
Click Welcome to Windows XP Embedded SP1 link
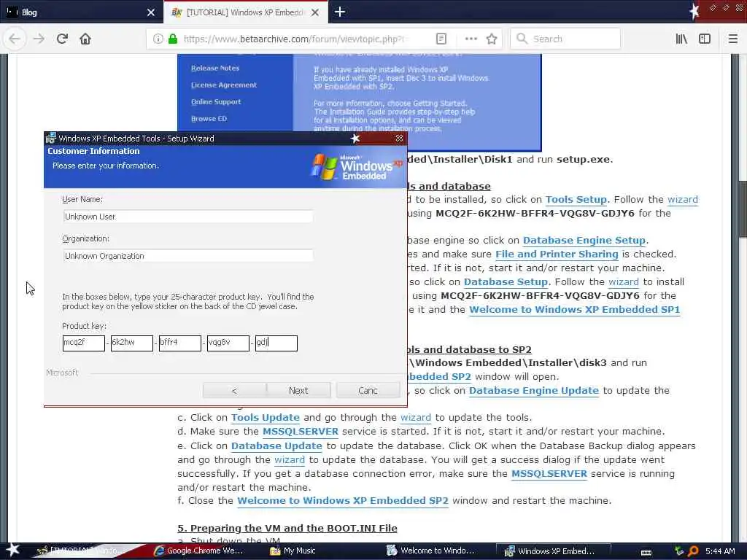pos(575,309)
